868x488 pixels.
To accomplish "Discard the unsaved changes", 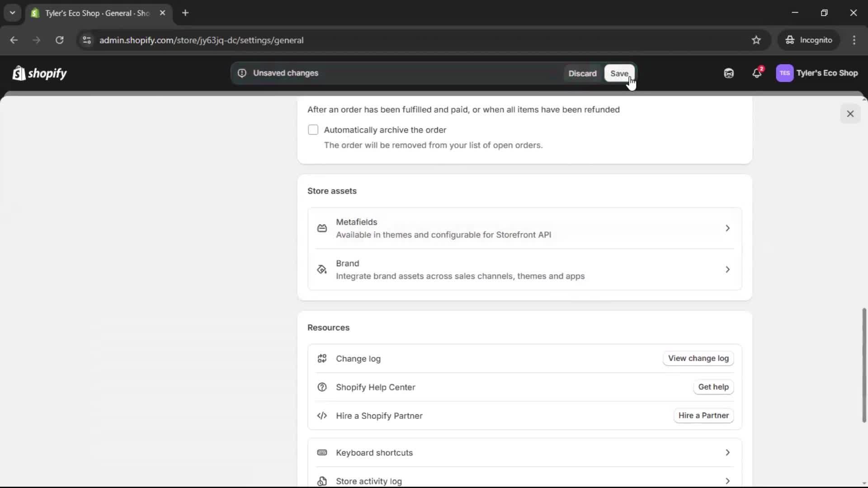I will tap(582, 73).
